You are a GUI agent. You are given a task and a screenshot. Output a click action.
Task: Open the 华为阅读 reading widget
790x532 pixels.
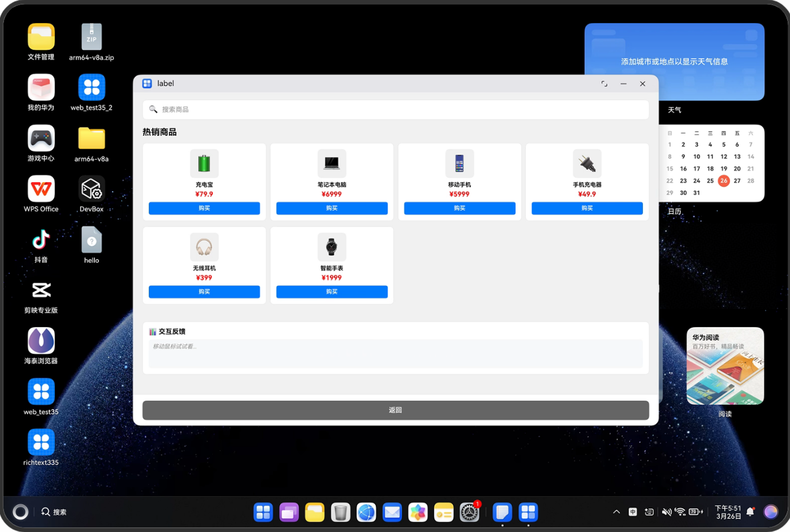[x=725, y=366]
